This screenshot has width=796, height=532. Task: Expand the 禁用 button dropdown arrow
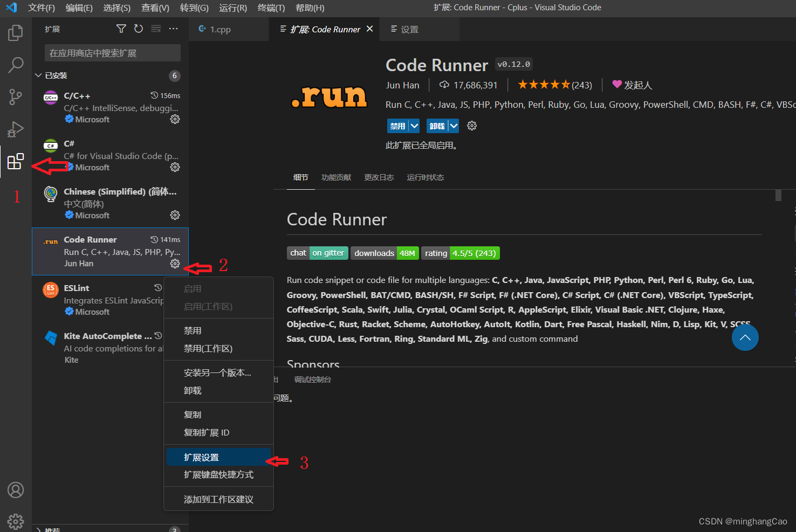tap(415, 126)
